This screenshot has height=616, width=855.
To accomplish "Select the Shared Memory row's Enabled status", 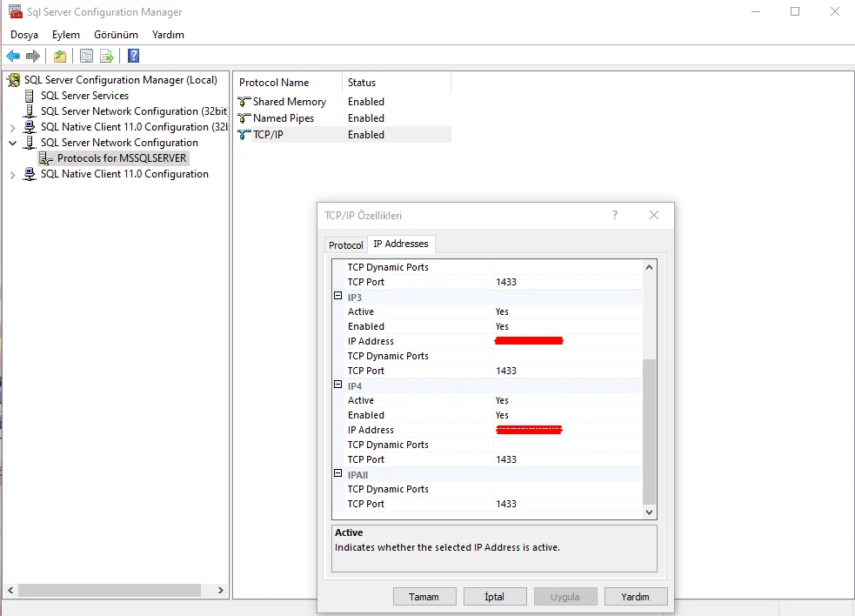I will 366,102.
